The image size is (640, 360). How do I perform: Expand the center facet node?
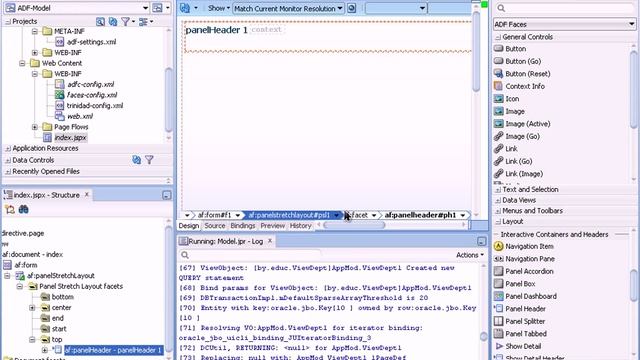32,307
